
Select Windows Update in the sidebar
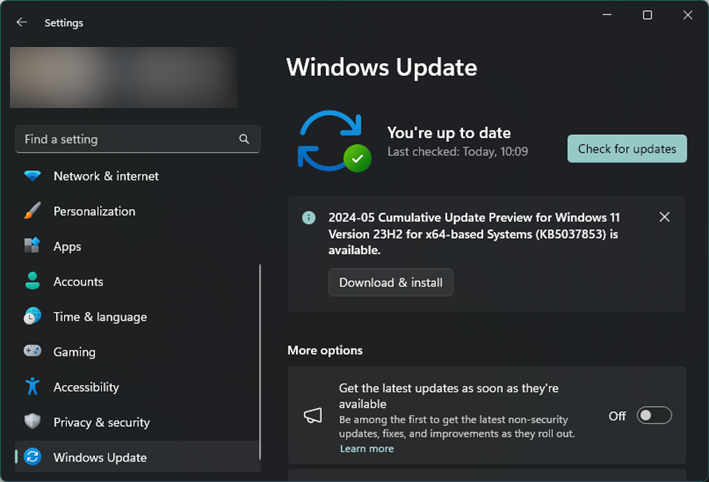pos(137,457)
